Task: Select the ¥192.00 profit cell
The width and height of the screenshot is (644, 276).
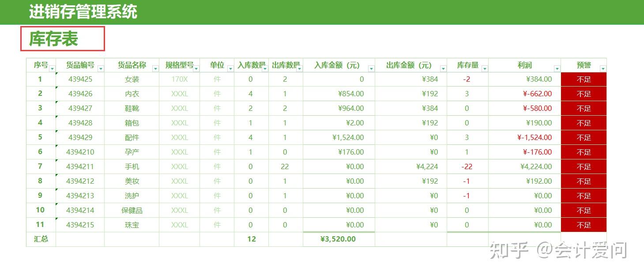Action: (x=525, y=181)
